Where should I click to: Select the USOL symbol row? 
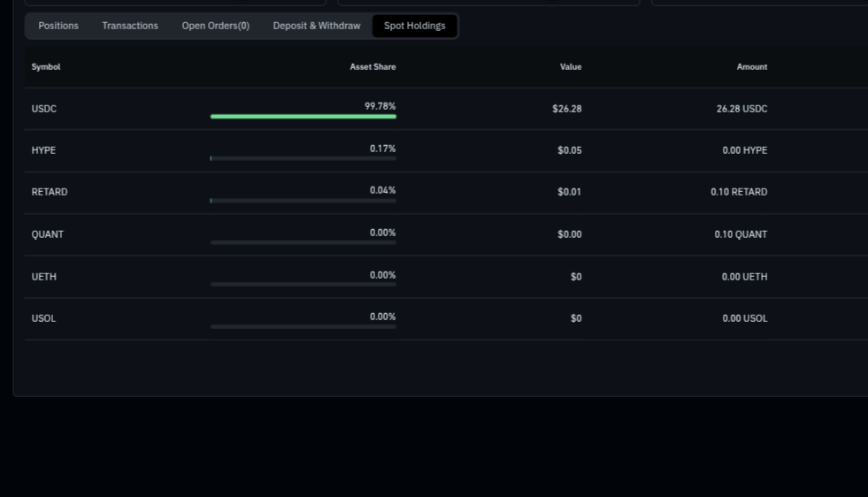pyautogui.click(x=446, y=318)
